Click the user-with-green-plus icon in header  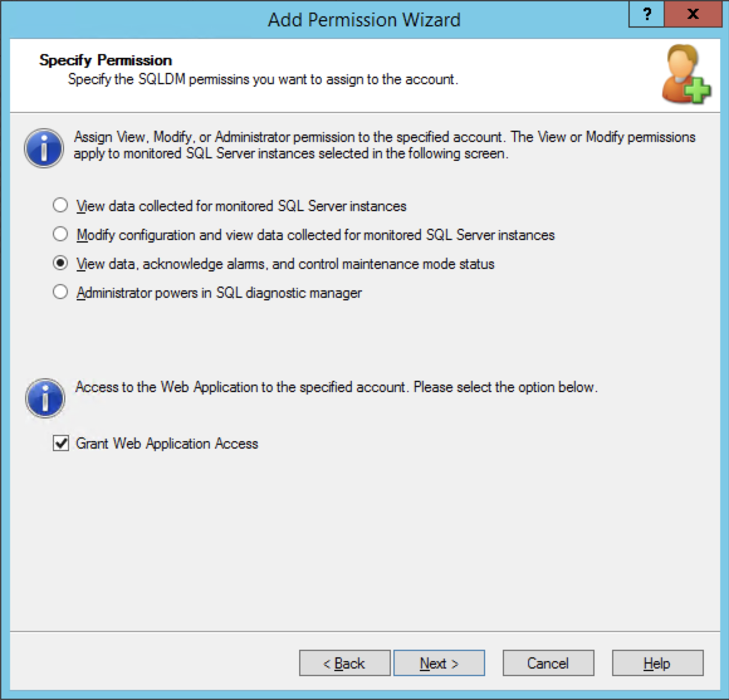pyautogui.click(x=686, y=74)
